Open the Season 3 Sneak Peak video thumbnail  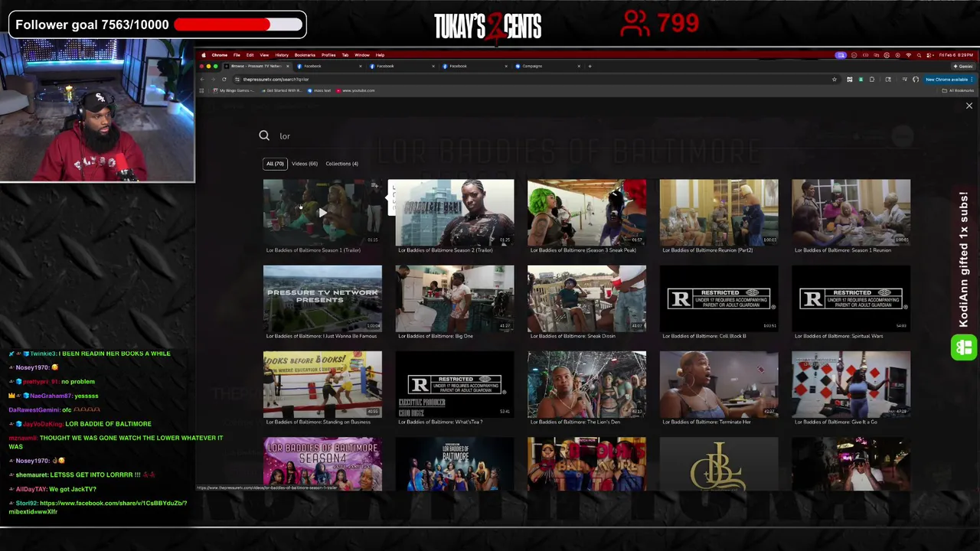tap(586, 213)
